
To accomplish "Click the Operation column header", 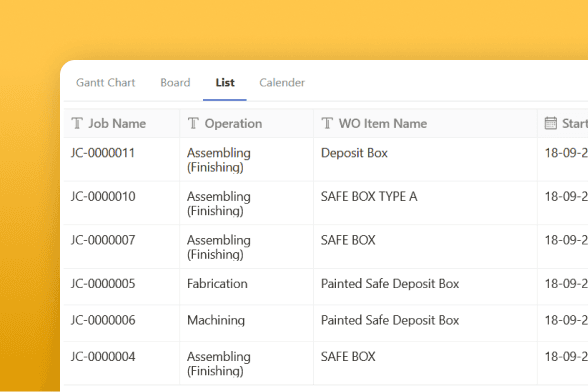I will (233, 123).
